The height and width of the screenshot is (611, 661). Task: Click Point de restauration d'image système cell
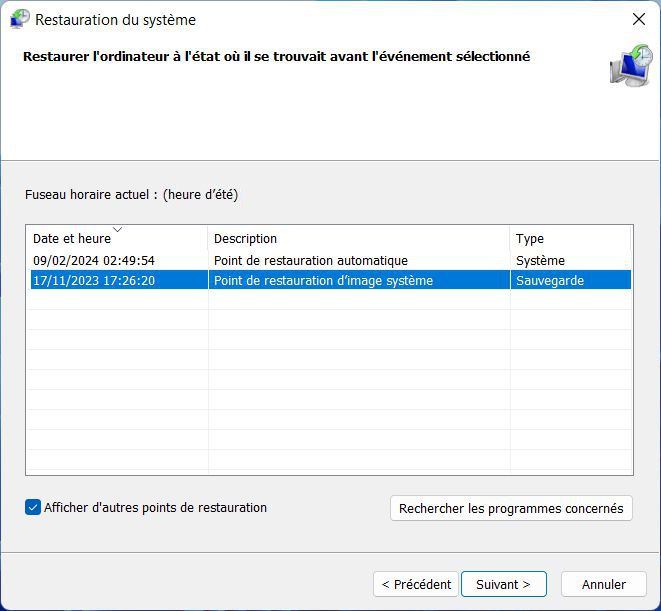point(323,280)
